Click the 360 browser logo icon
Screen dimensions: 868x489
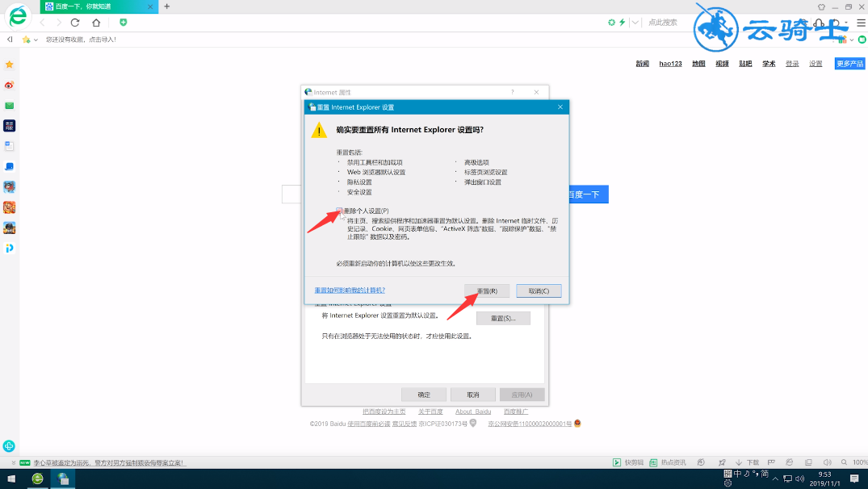pos(18,16)
